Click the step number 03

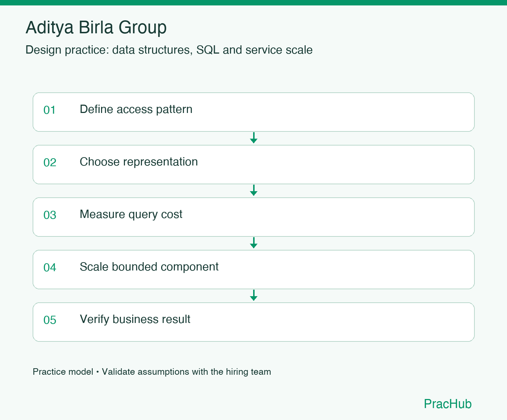pos(50,215)
